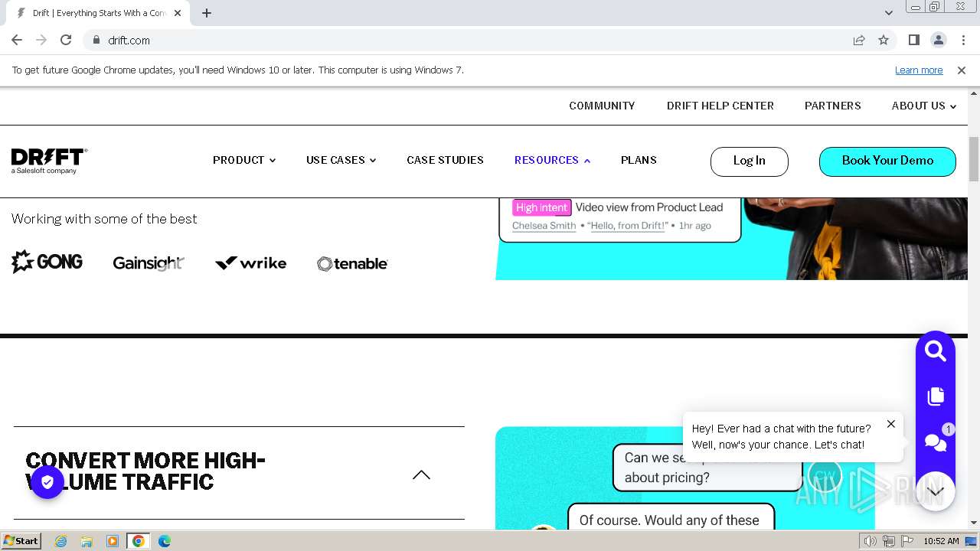Open the tab search dropdown arrow

coord(888,13)
